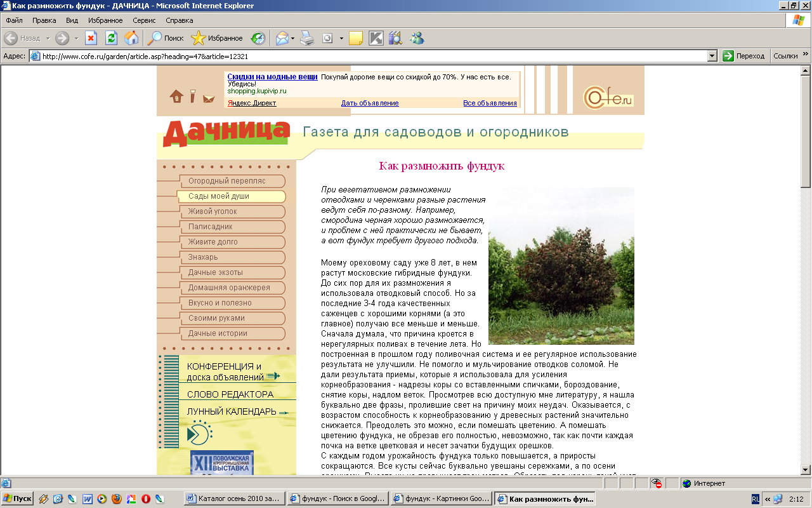Select the 'Знахарь' section tab
This screenshot has width=812, height=508.
coord(232,257)
